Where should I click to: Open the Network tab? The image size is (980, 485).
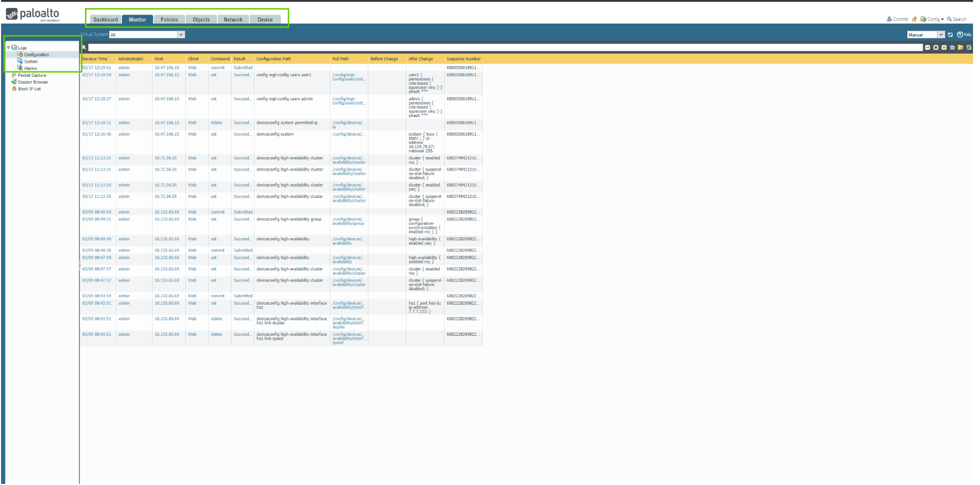pos(233,20)
